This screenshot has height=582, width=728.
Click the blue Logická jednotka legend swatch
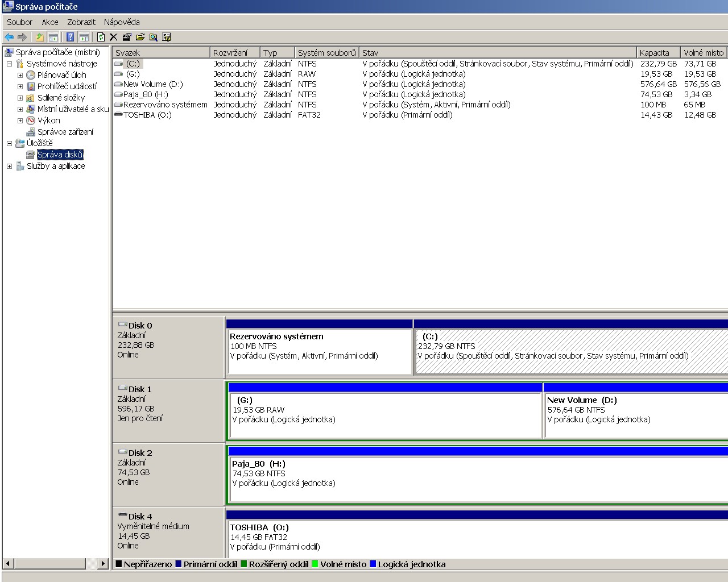pos(373,564)
